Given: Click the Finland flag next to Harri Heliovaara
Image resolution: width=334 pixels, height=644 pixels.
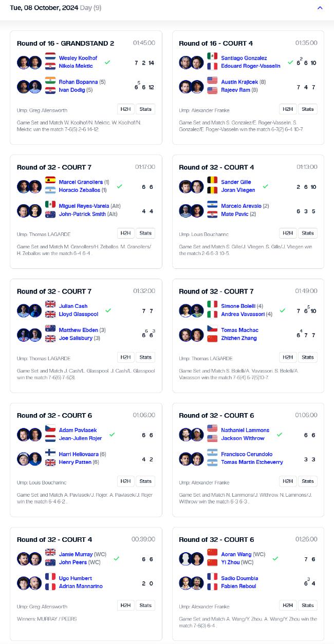Looking at the screenshot, I should coord(50,453).
